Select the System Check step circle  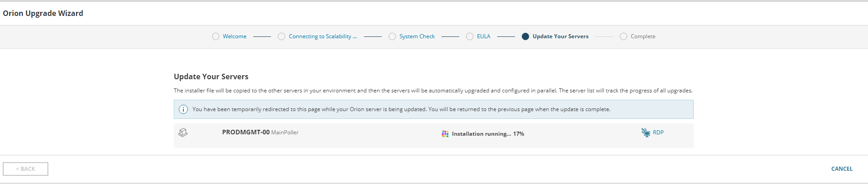tap(392, 36)
